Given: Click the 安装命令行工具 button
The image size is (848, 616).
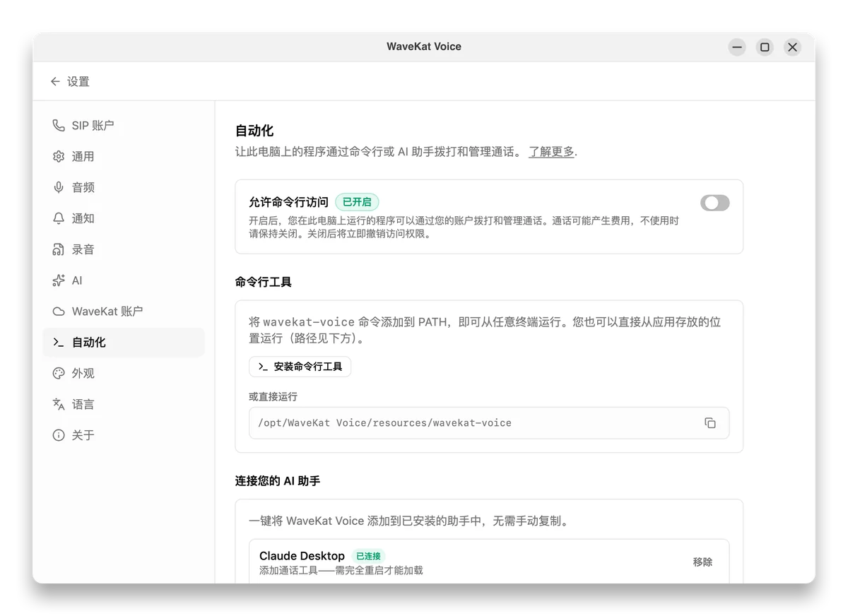Looking at the screenshot, I should click(x=300, y=367).
